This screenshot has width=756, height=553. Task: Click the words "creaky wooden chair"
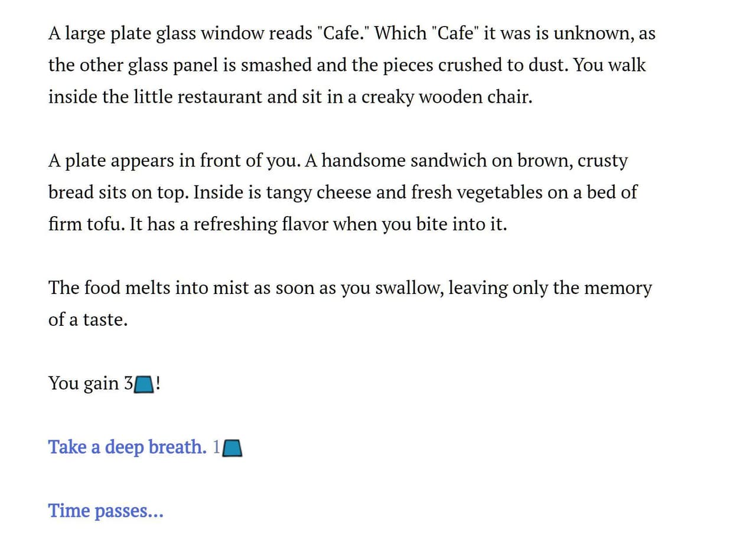(446, 97)
